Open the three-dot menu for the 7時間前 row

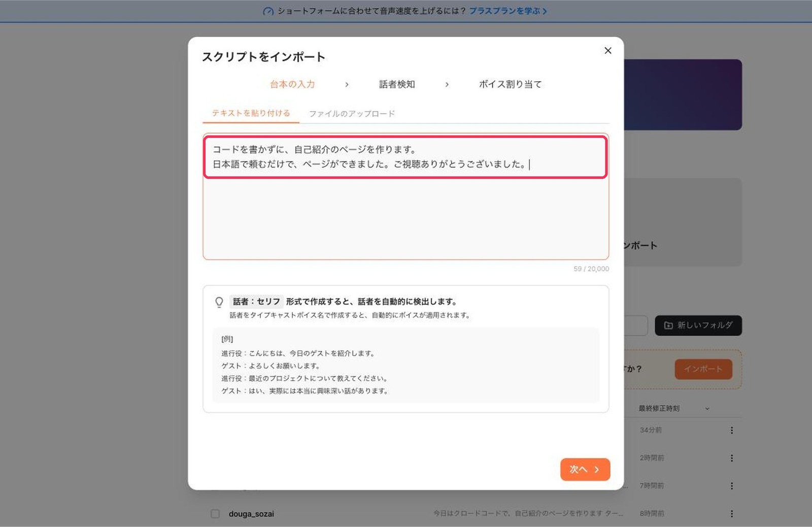pos(731,486)
